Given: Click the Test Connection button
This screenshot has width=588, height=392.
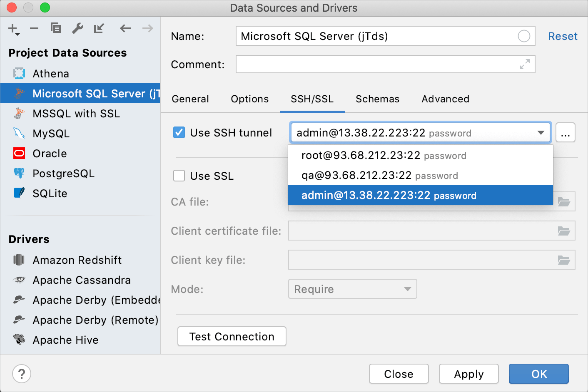Looking at the screenshot, I should [x=232, y=336].
